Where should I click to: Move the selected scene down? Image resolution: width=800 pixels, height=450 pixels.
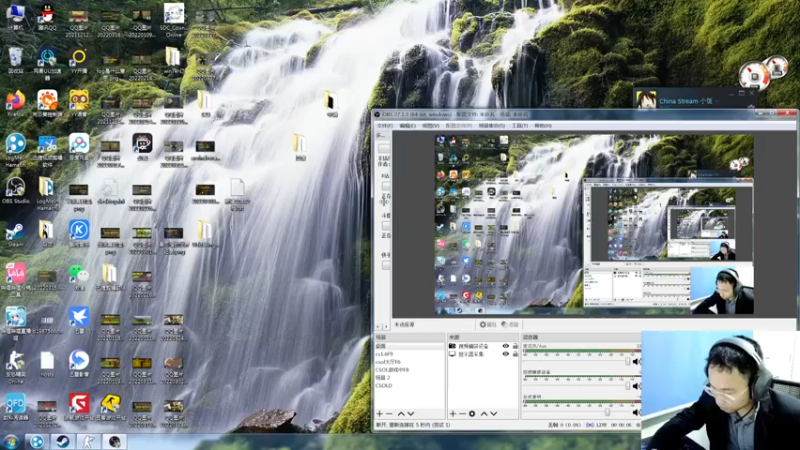[411, 414]
